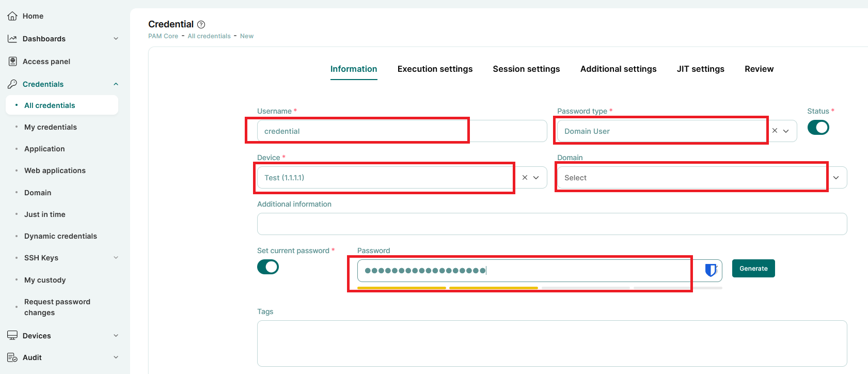The width and height of the screenshot is (868, 374).
Task: Click the Devices monitor icon
Action: [x=12, y=336]
